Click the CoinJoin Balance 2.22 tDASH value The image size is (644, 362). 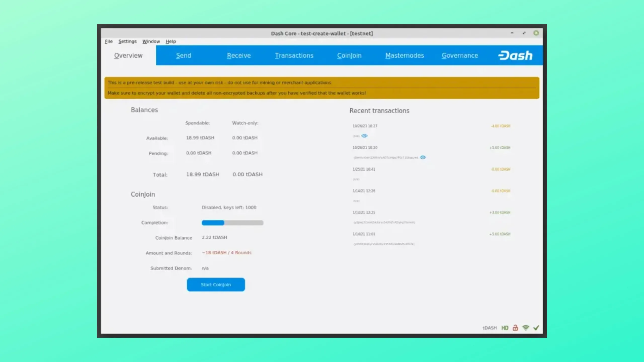214,237
